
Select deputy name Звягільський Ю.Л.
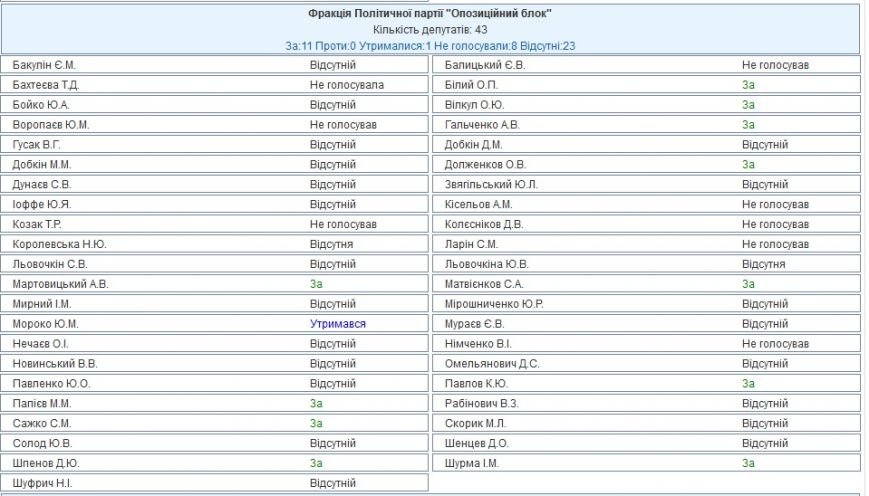[491, 185]
